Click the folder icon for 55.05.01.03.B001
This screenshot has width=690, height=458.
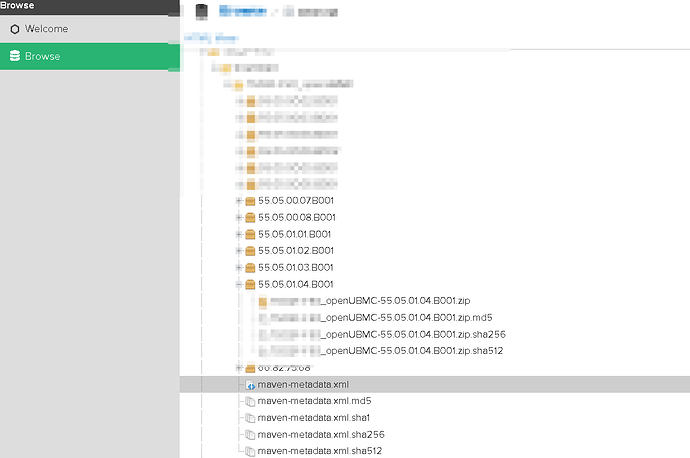(x=250, y=268)
